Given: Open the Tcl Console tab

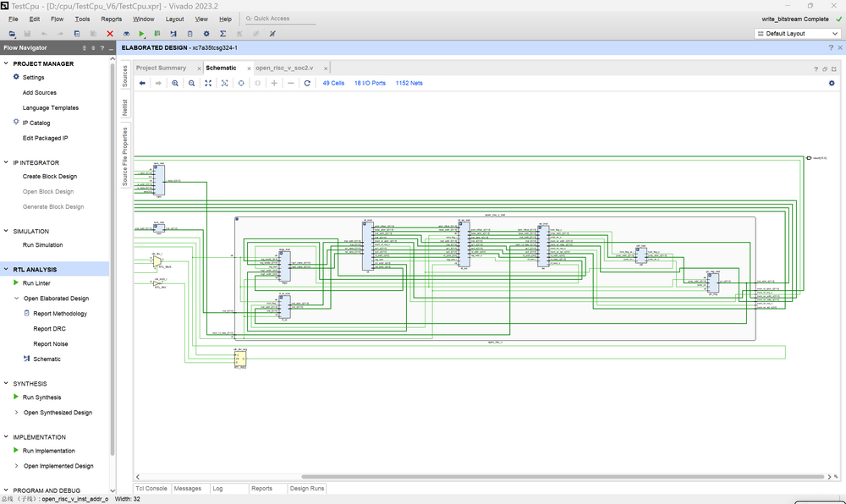Looking at the screenshot, I should [151, 489].
